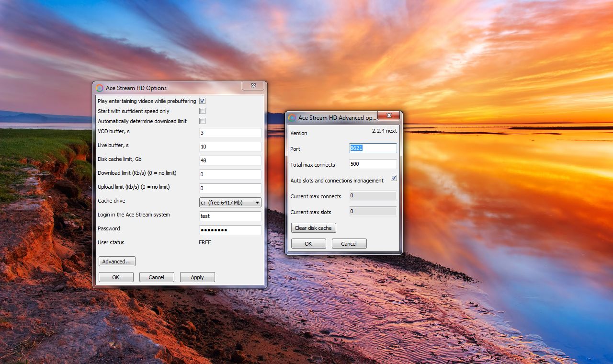Close the Ace Stream HD Options window

(253, 86)
